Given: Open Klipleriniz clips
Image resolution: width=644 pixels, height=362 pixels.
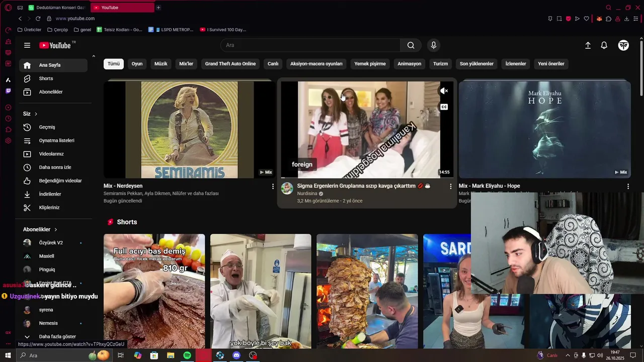Looking at the screenshot, I should tap(53, 208).
